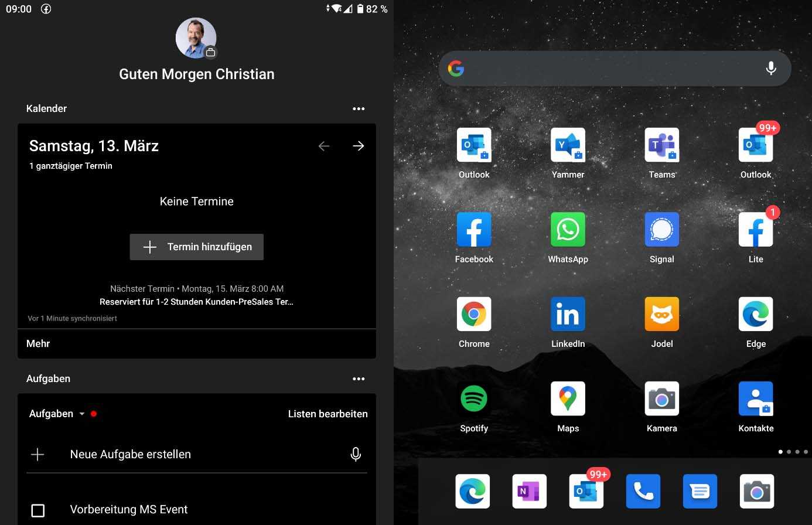Launch the camera from the dock
This screenshot has height=525, width=812.
[x=757, y=491]
